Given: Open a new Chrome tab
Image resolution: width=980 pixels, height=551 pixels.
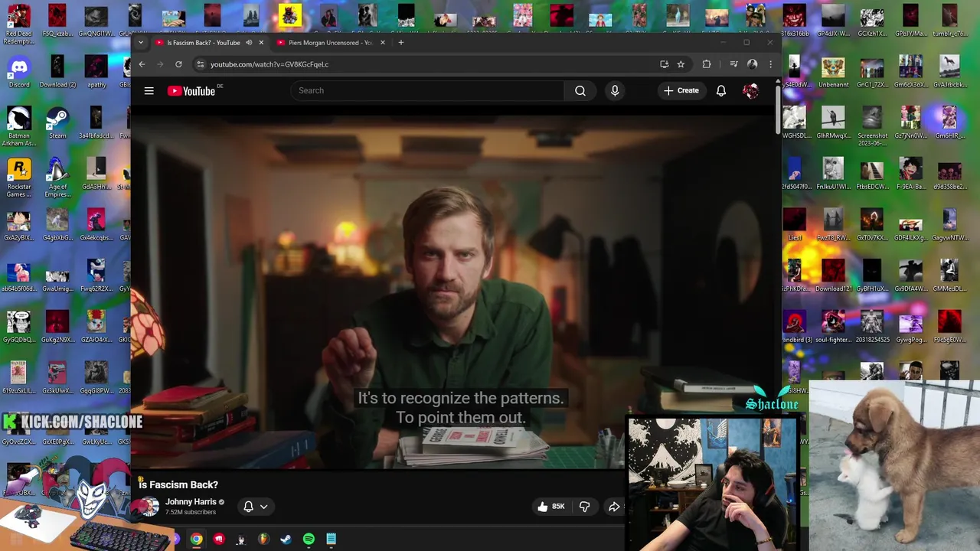Looking at the screenshot, I should tap(400, 42).
